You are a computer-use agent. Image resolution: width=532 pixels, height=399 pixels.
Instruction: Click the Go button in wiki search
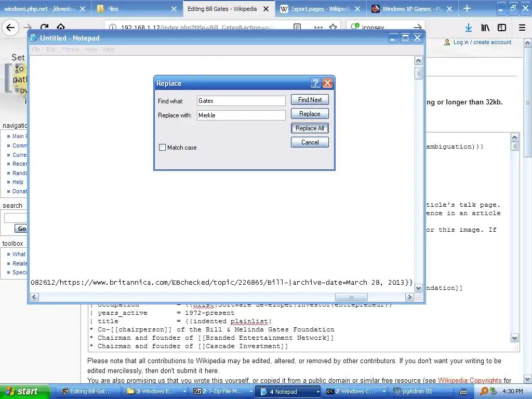[x=22, y=229]
